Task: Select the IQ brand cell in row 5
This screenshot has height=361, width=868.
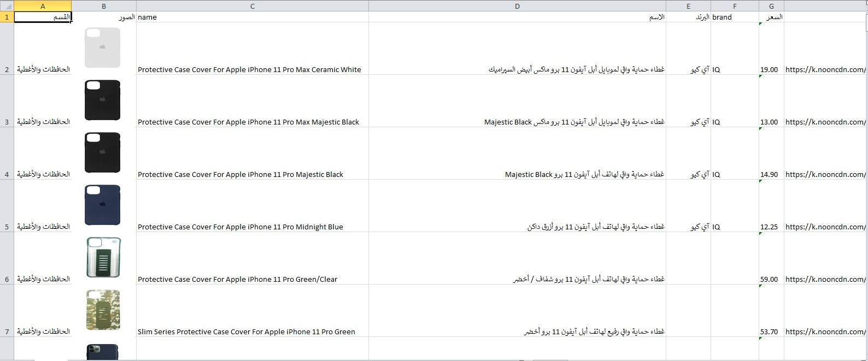Action: click(735, 206)
